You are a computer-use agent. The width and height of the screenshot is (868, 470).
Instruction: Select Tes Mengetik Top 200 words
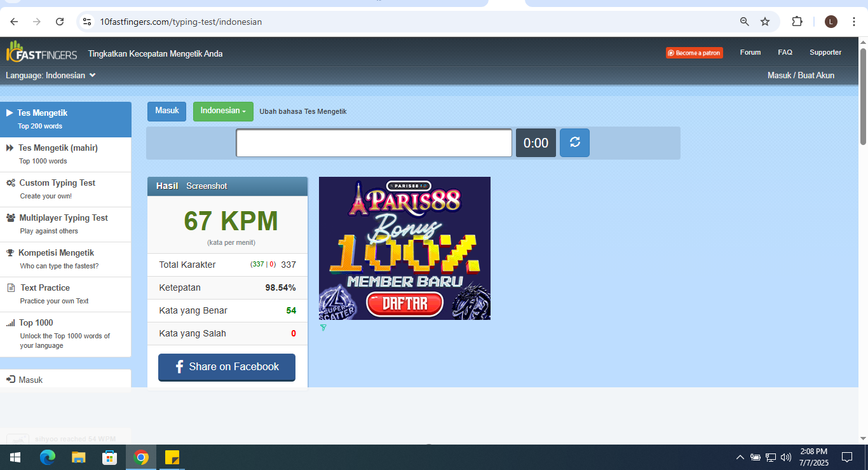(66, 119)
